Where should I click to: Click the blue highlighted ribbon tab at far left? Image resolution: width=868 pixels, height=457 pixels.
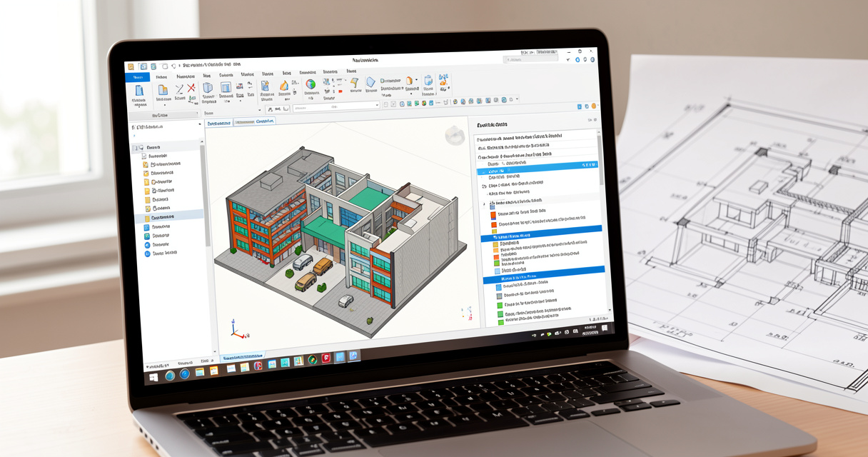[x=138, y=76]
